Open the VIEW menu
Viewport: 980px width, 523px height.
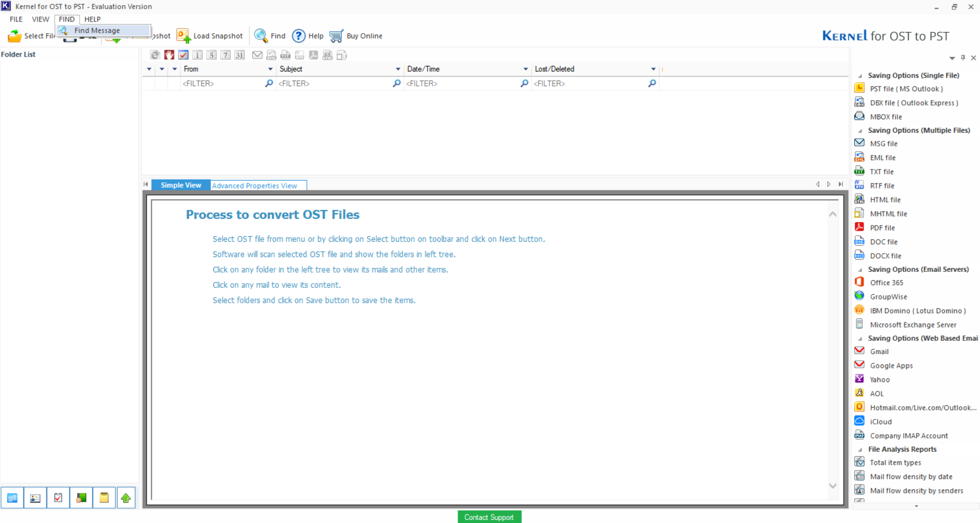pyautogui.click(x=41, y=19)
